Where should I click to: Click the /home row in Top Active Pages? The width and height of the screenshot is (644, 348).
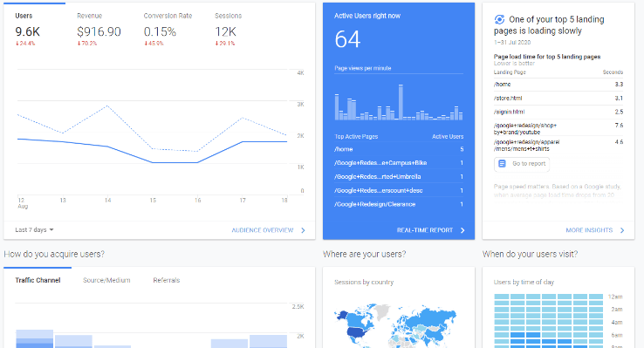coord(399,149)
